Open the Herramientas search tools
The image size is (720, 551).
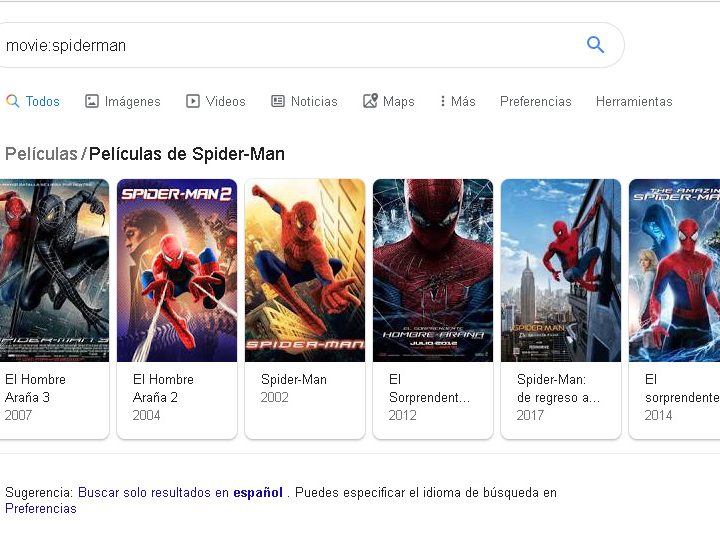point(634,101)
